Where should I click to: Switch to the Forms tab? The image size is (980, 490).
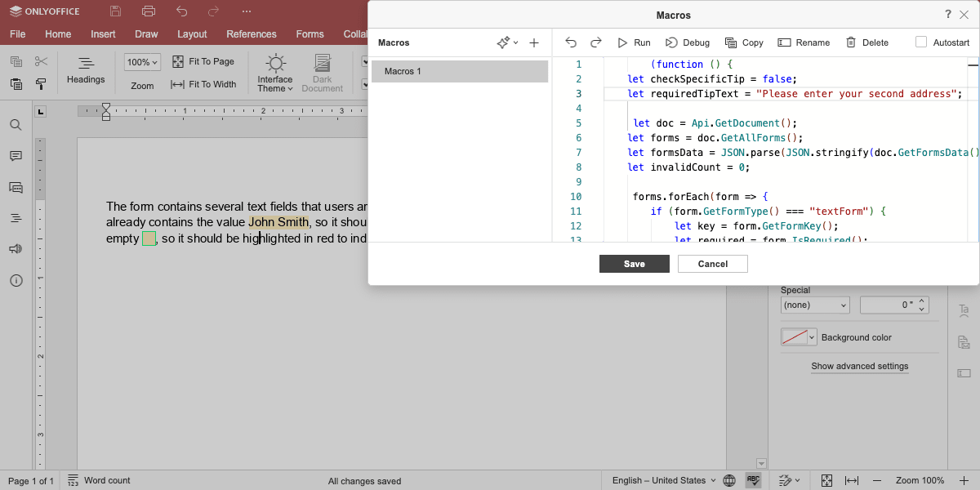[310, 34]
